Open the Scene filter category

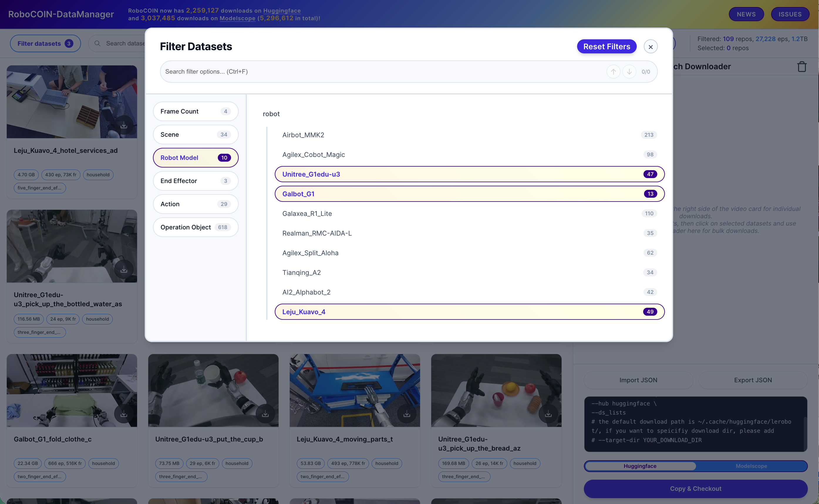[196, 134]
